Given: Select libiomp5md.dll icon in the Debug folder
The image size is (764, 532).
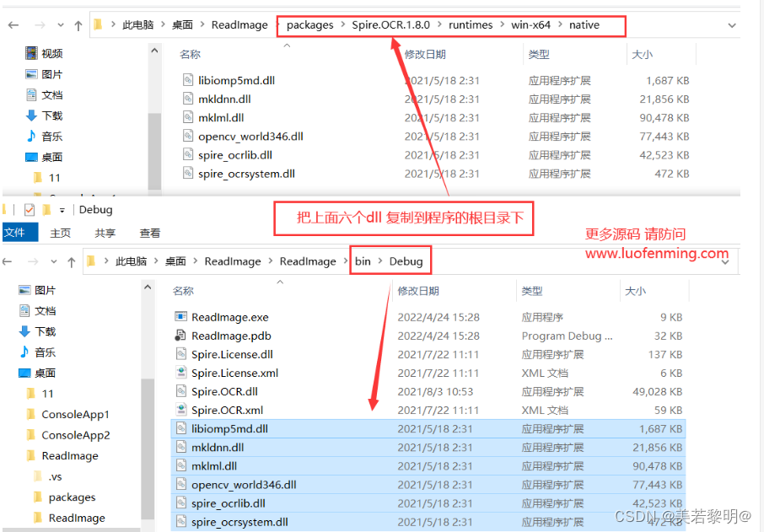Looking at the screenshot, I should tap(181, 428).
